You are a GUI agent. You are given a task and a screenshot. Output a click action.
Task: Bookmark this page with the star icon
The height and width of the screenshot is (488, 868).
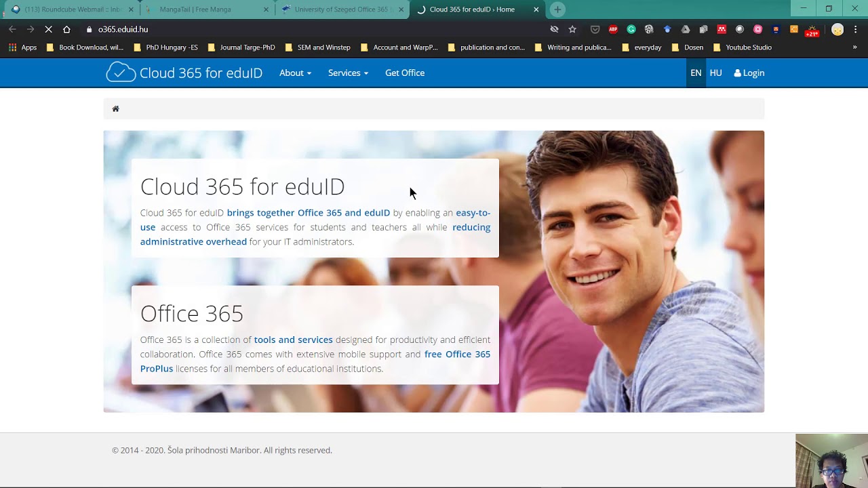pos(572,29)
